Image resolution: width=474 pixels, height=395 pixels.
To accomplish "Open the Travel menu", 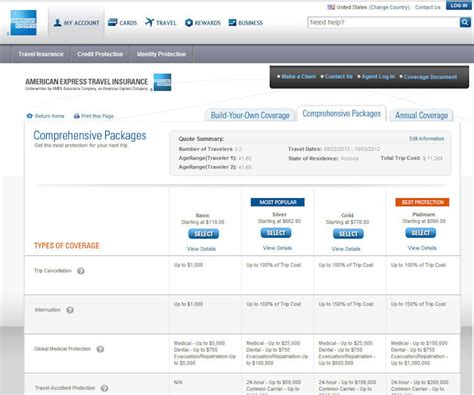I will 160,23.
